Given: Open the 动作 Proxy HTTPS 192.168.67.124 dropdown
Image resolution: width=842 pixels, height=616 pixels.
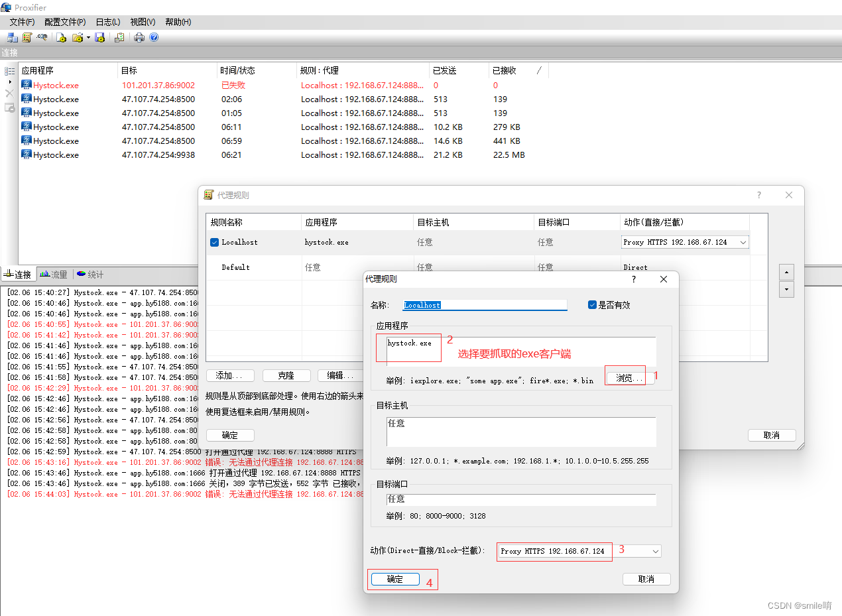Looking at the screenshot, I should (579, 551).
